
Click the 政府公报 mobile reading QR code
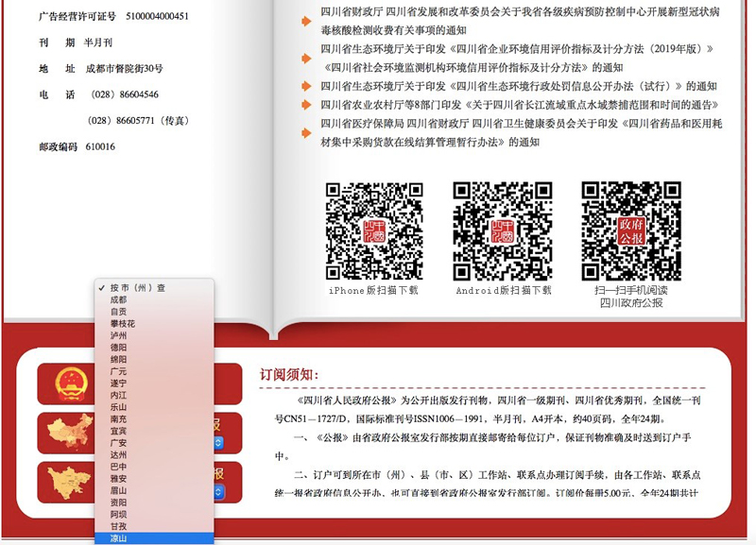point(631,231)
